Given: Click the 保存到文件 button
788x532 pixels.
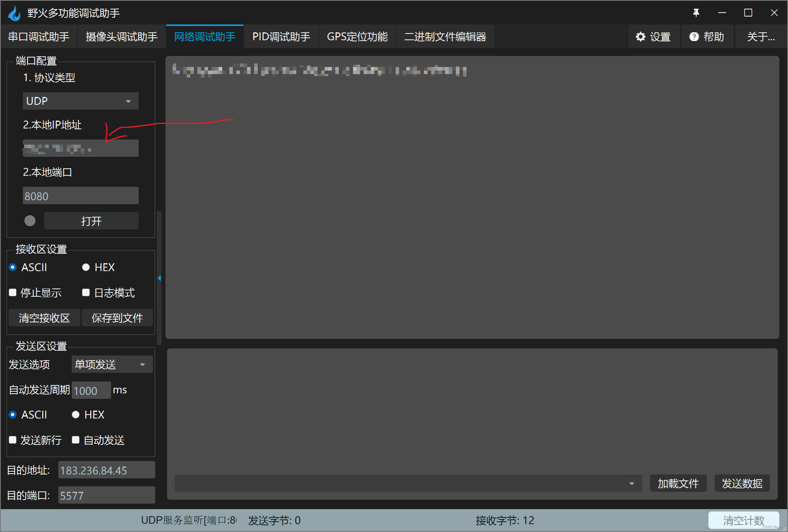Looking at the screenshot, I should coord(117,318).
